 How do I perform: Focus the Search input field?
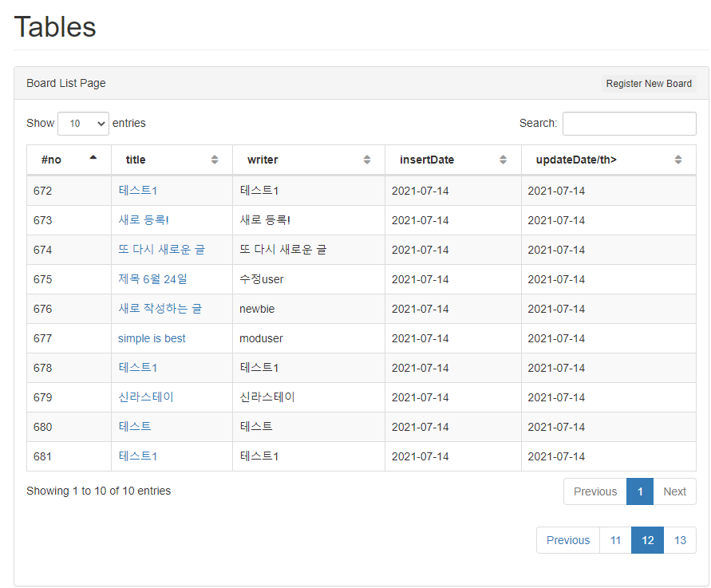[x=629, y=124]
